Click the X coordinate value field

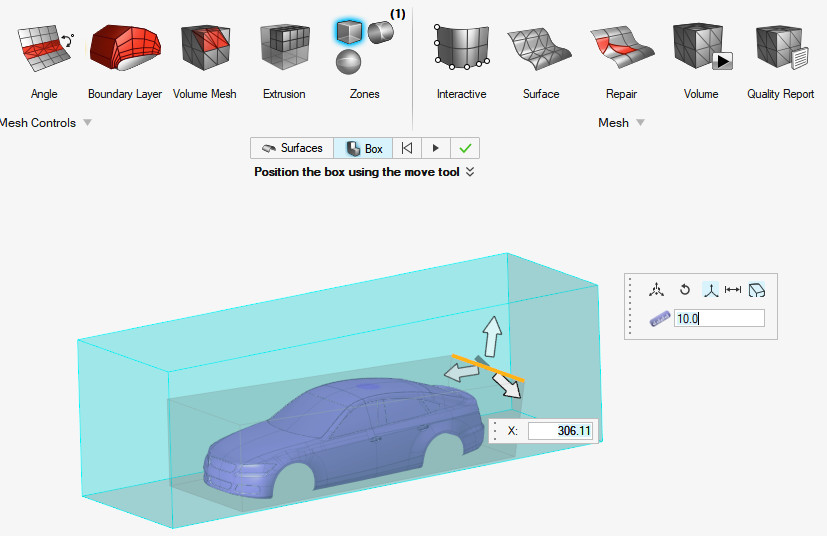[560, 431]
